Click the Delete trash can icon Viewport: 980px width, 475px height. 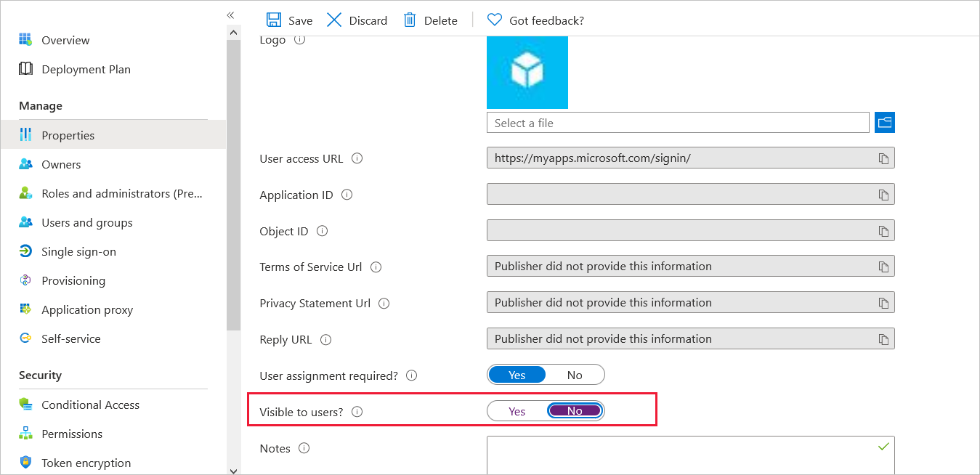410,20
